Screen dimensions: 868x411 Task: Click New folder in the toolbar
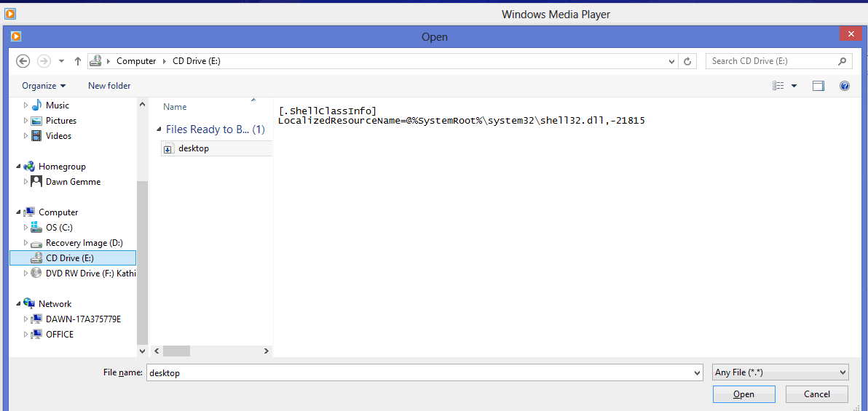109,86
